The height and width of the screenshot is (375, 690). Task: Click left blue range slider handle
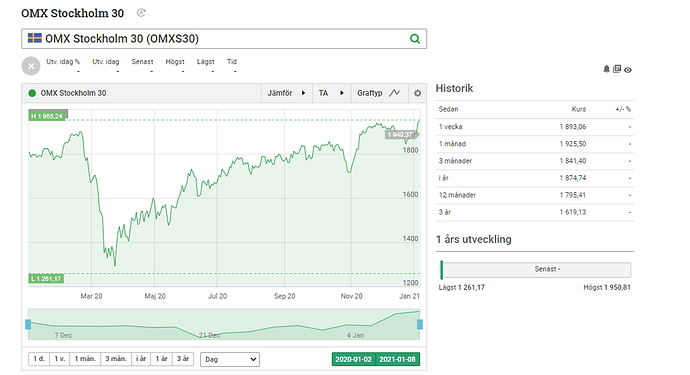pyautogui.click(x=28, y=324)
